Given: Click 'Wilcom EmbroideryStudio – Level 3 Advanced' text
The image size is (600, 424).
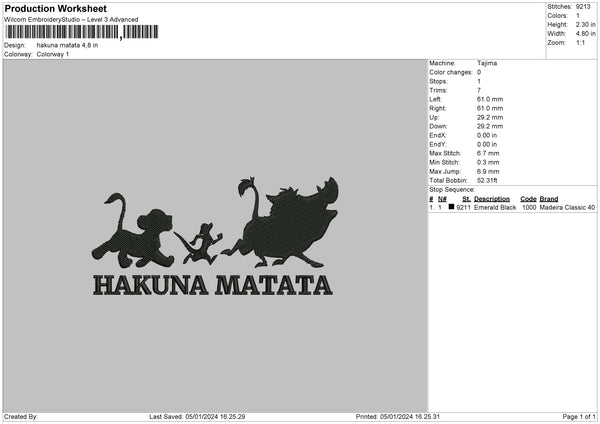Looking at the screenshot, I should click(x=71, y=20).
